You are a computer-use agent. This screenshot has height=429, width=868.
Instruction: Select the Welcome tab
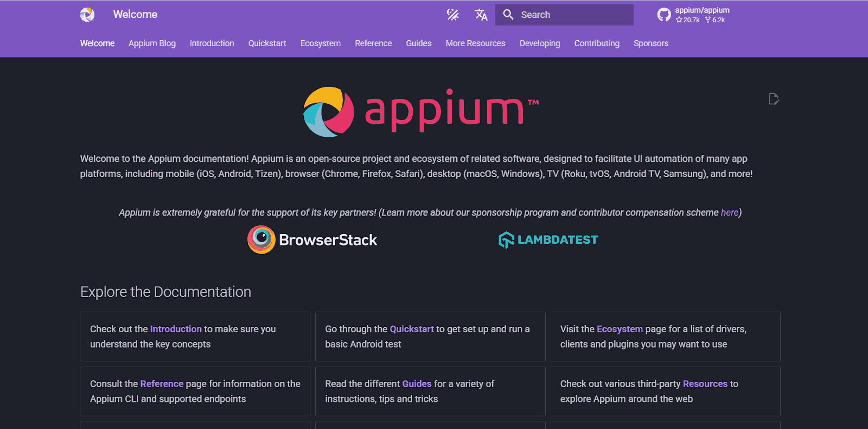pyautogui.click(x=97, y=43)
